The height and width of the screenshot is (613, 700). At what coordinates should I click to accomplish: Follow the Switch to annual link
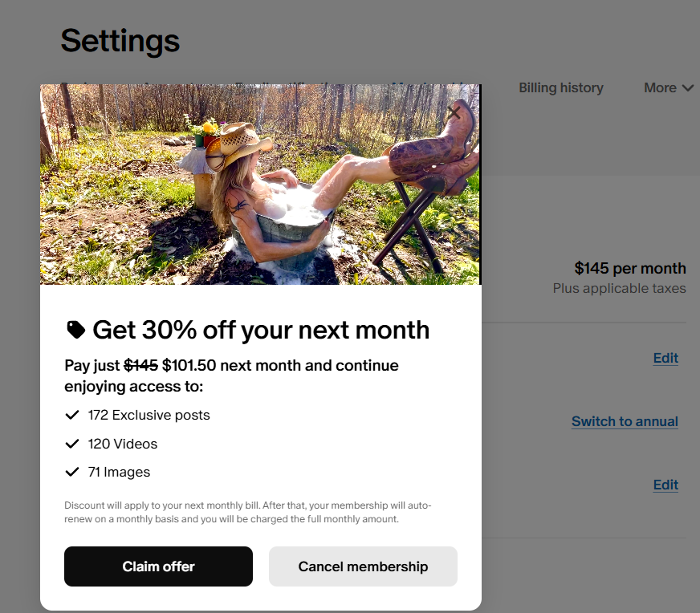(625, 421)
